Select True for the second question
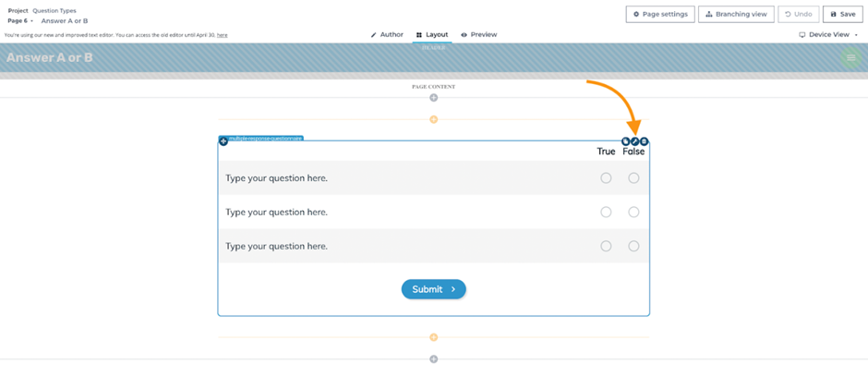 tap(606, 213)
